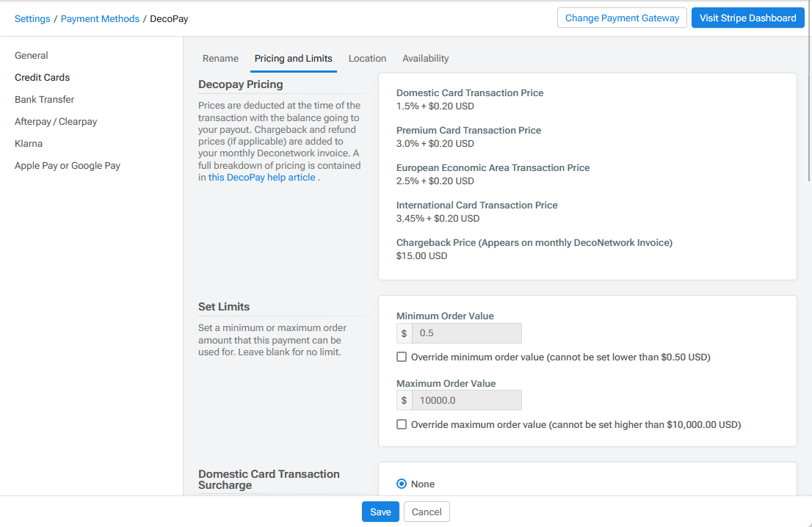Click Change Payment Gateway
This screenshot has height=527, width=812.
(622, 18)
